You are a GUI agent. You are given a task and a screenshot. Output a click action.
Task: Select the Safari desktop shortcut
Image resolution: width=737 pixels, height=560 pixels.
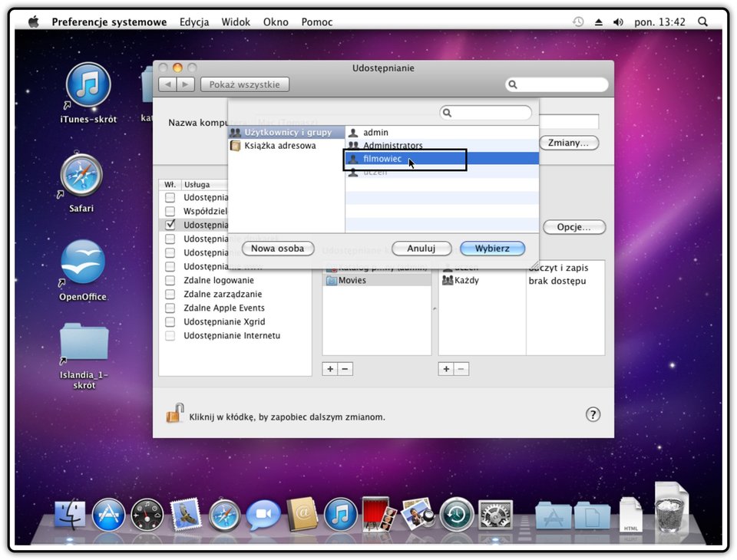pos(81,183)
